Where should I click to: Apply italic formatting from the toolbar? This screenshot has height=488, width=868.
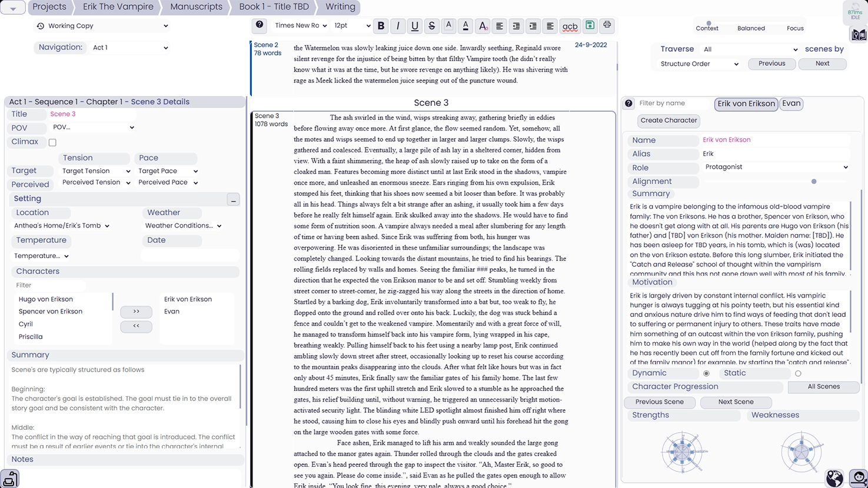[x=398, y=26]
